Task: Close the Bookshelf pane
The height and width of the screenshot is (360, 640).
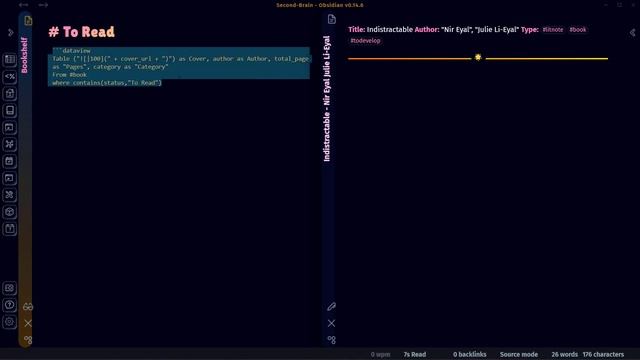Action: click(x=28, y=323)
